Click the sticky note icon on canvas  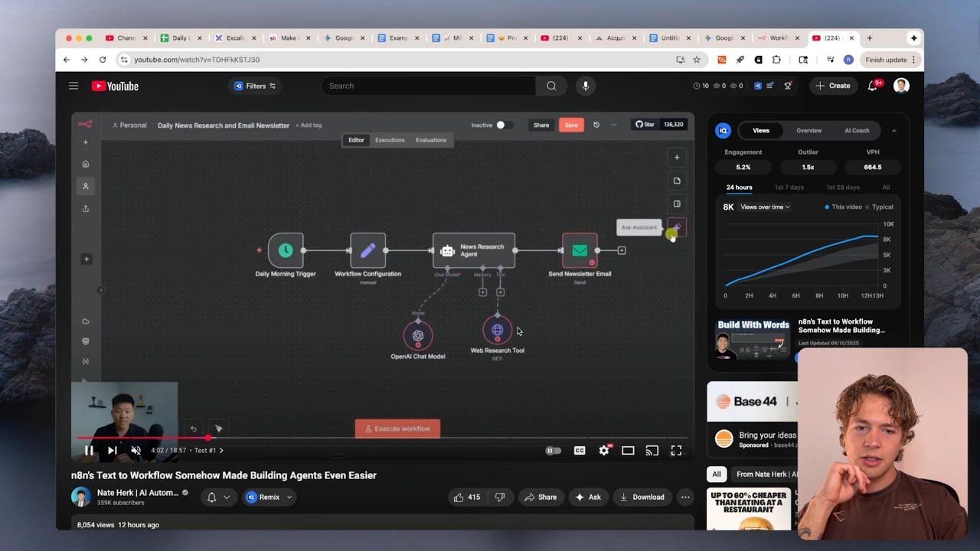click(x=677, y=181)
